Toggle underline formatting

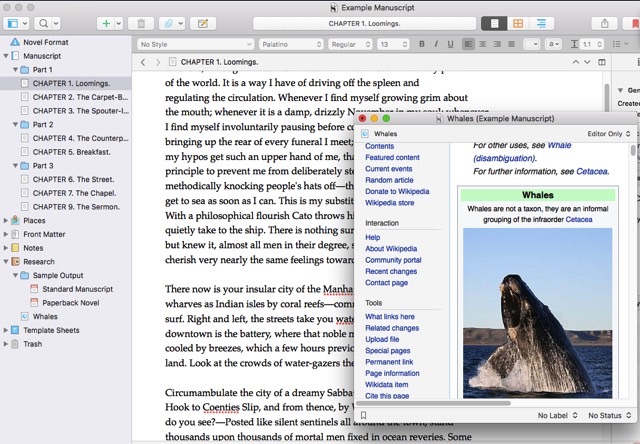point(450,44)
